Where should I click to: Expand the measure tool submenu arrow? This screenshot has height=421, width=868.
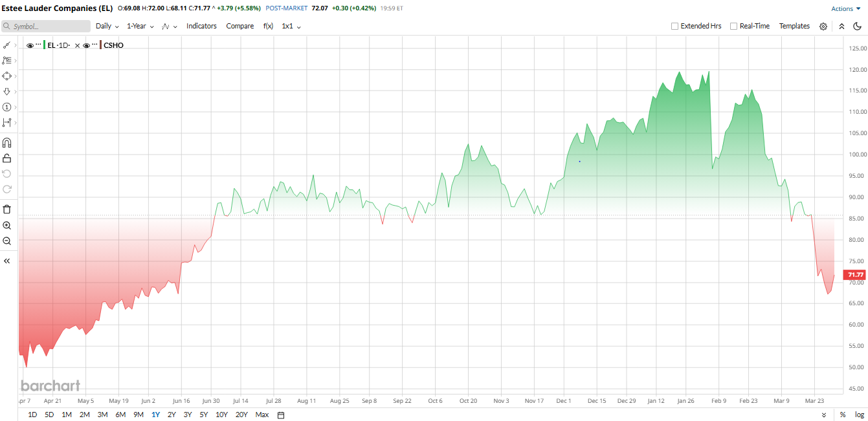point(16,122)
